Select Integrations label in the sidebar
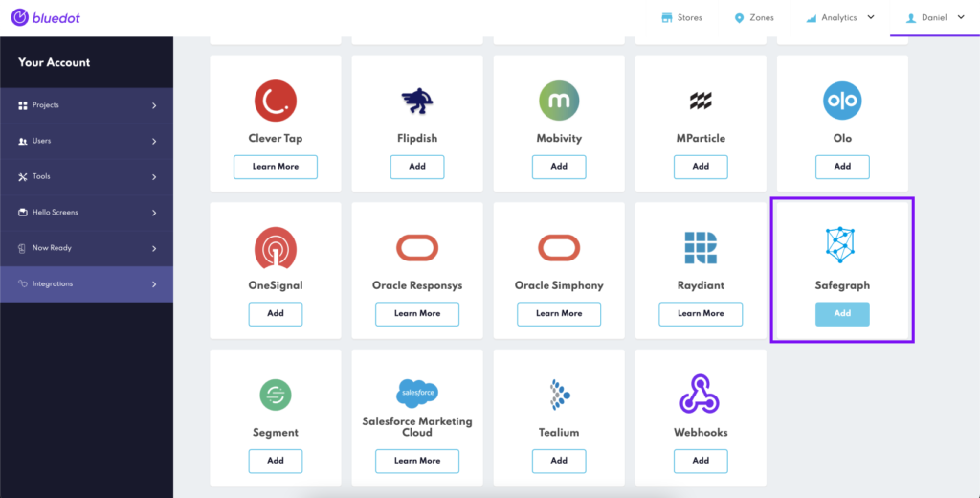 53,284
